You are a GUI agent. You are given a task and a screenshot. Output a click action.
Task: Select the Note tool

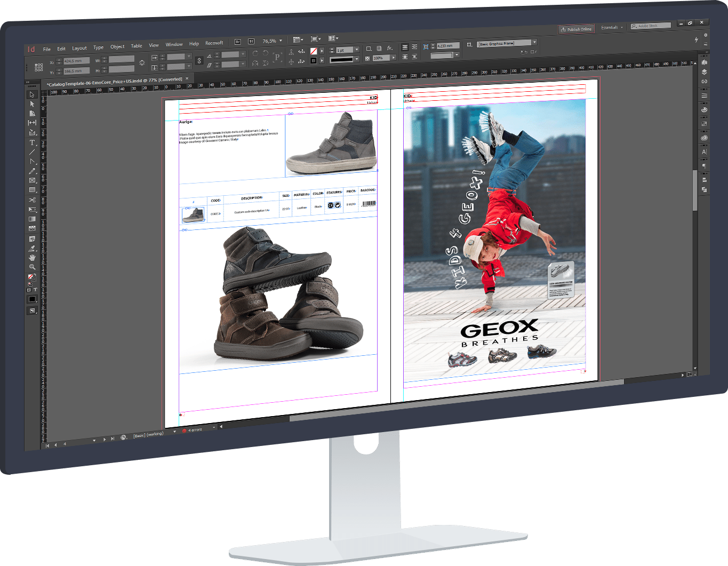[32, 238]
